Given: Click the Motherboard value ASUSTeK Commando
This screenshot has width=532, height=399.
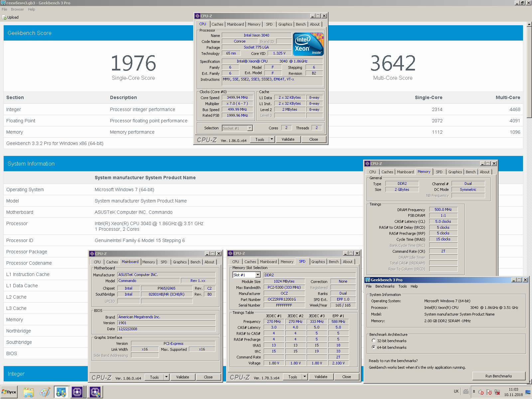Looking at the screenshot, I should click(x=133, y=212).
